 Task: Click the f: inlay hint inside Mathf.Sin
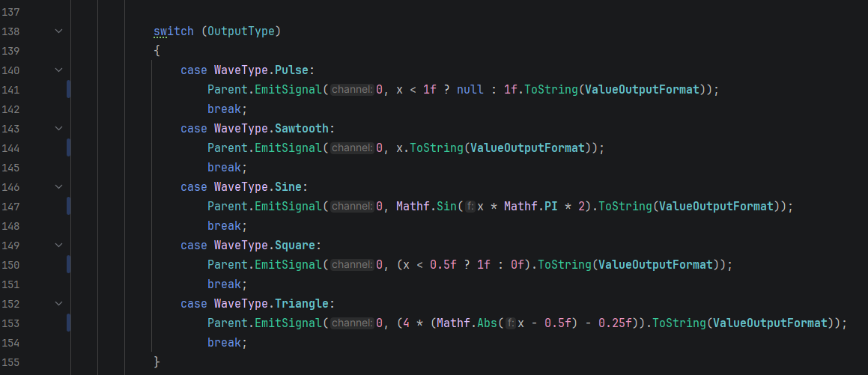pyautogui.click(x=470, y=207)
